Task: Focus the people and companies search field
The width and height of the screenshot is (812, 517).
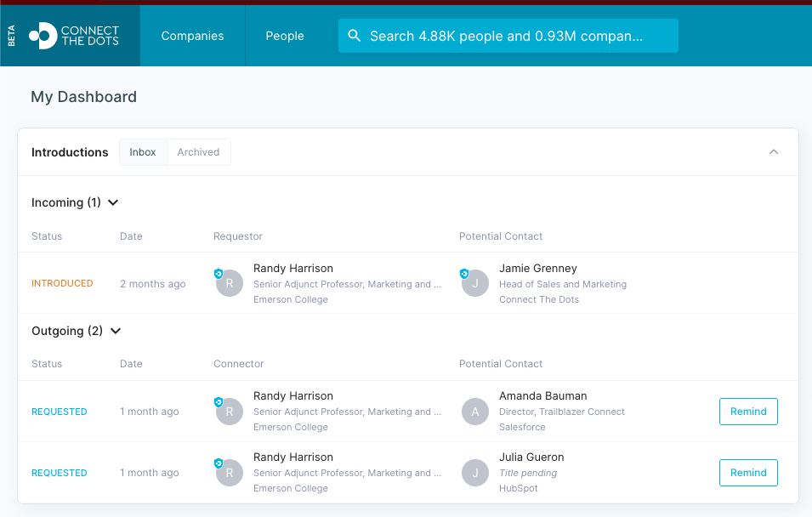Action: click(x=508, y=36)
